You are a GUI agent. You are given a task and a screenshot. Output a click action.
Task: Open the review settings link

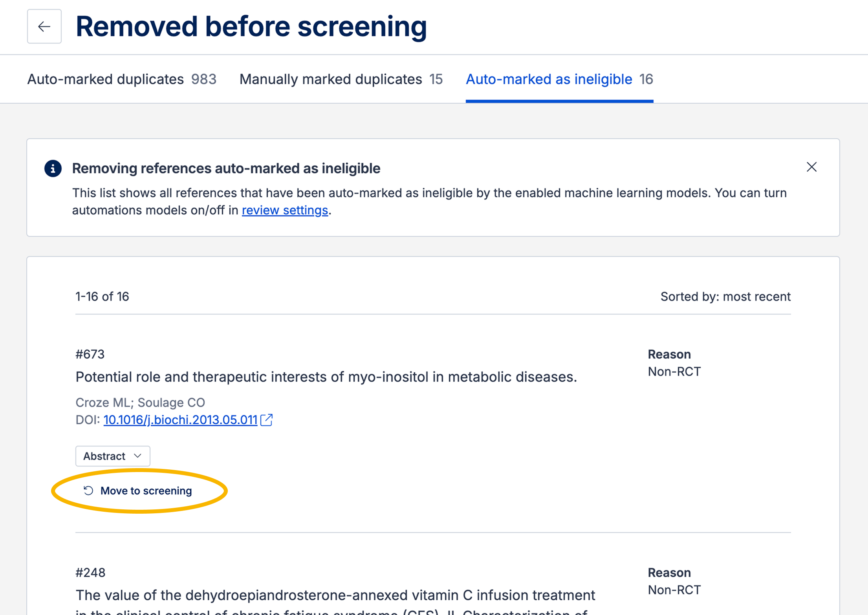(x=285, y=210)
